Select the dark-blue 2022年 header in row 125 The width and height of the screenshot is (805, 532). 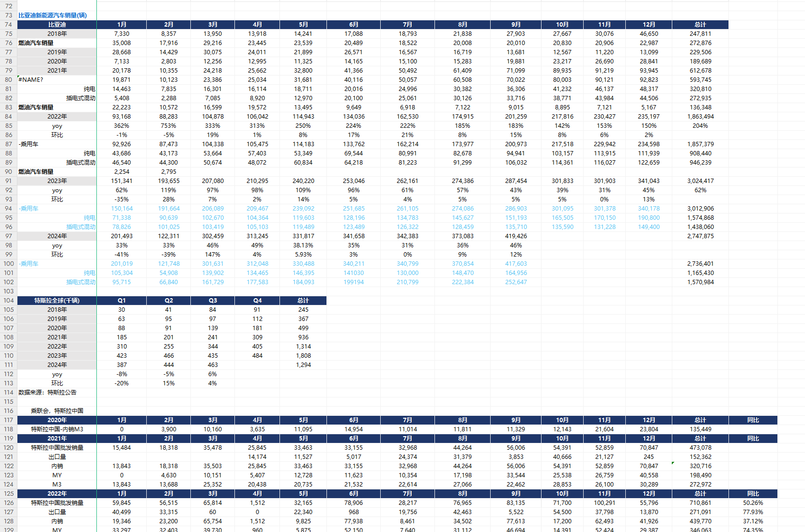57,494
